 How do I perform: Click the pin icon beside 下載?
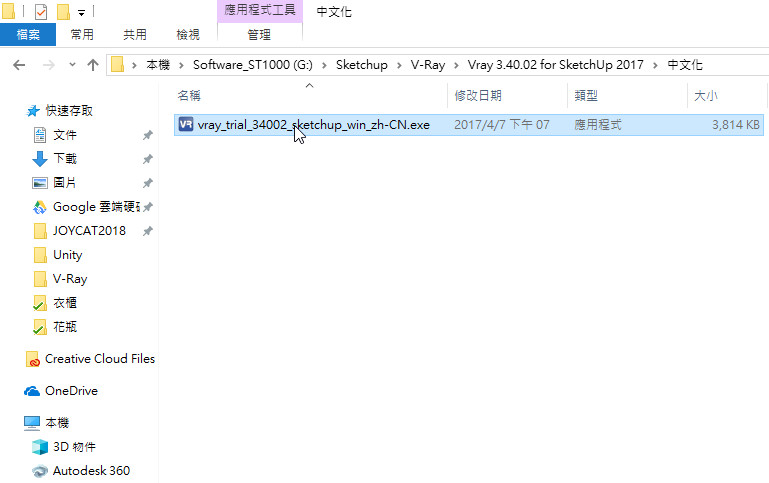[x=148, y=159]
